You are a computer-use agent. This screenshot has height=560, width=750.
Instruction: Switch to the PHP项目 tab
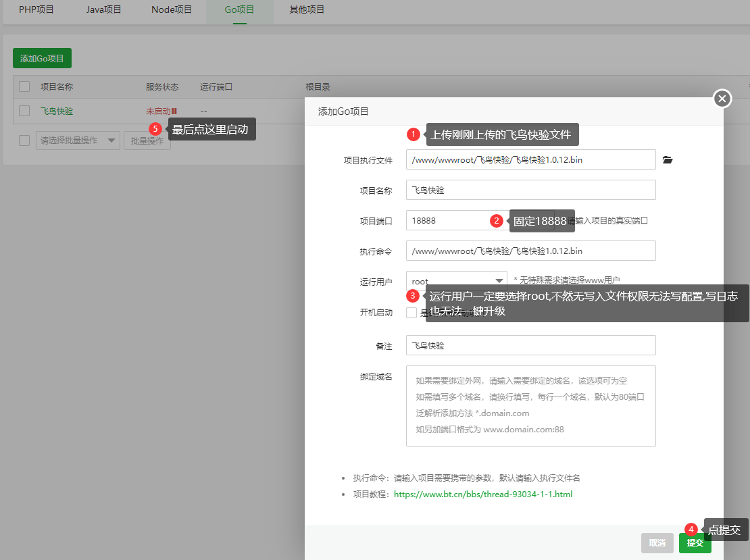click(36, 10)
